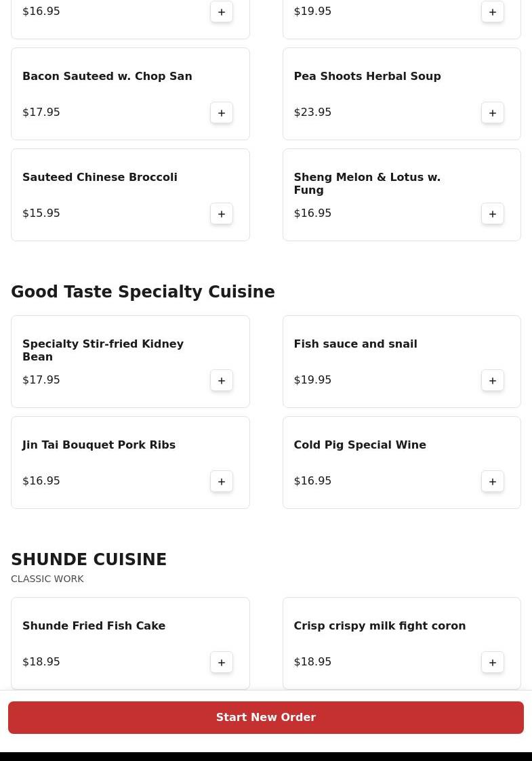Select the Bacon Sauteed w. Chop San title

107,76
